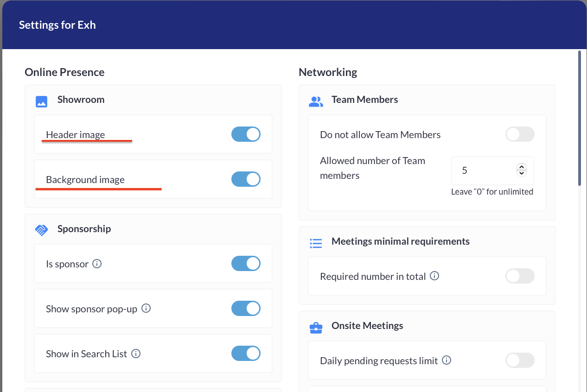
Task: Click info icon beside Show sponsor pop-up
Action: coord(146,308)
